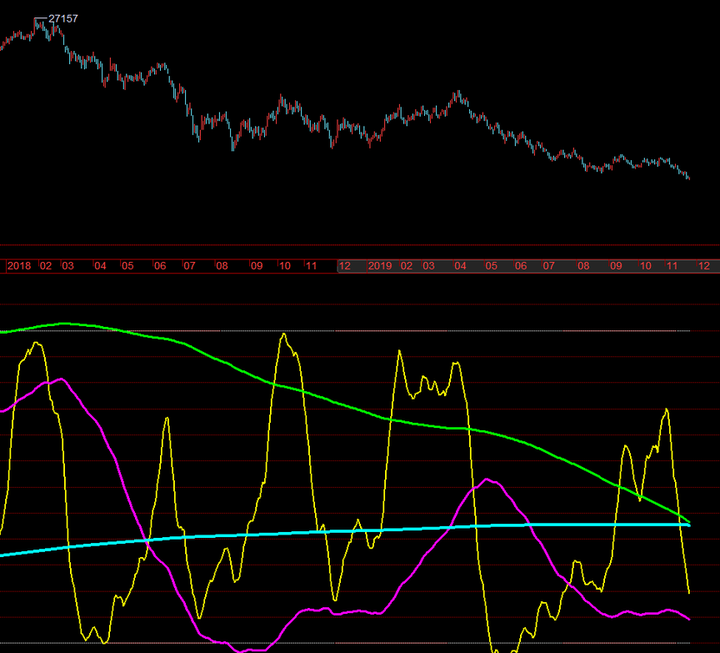Select month 04 of 2019 on timeline
The width and height of the screenshot is (720, 653).
pos(460,266)
